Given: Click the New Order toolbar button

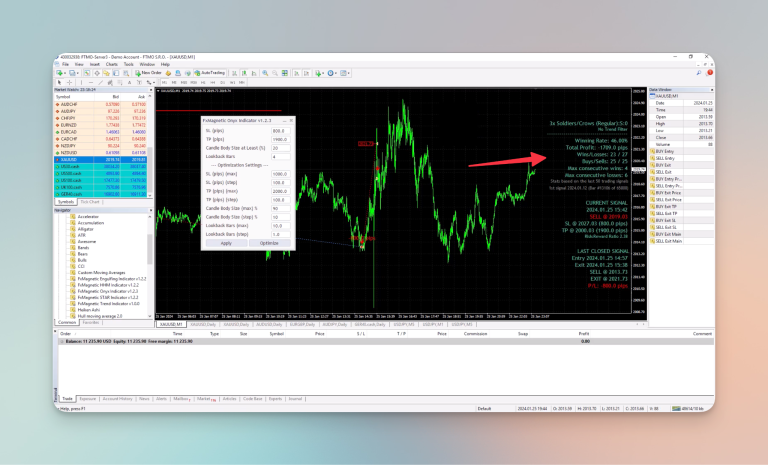Looking at the screenshot, I should 148,73.
